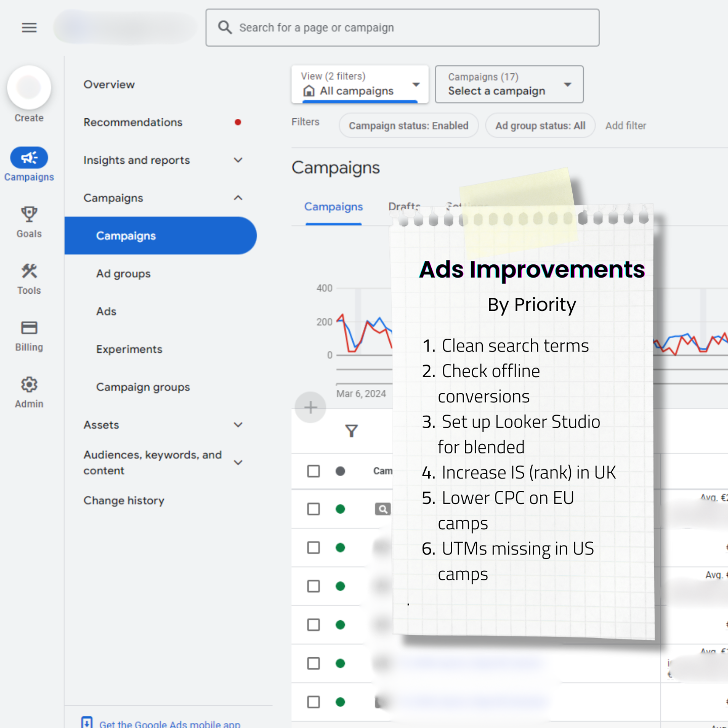Open the Campaigns megaphone icon in the rail

pyautogui.click(x=29, y=158)
